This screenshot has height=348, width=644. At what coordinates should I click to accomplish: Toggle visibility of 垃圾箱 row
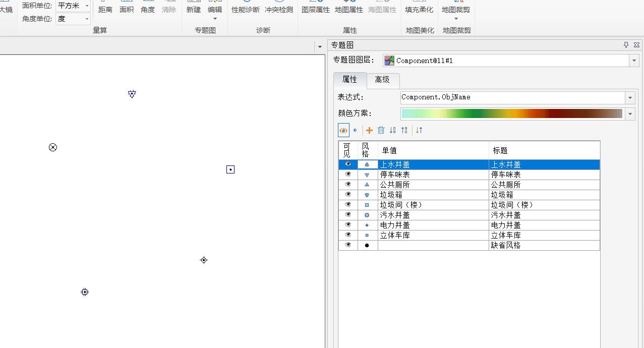click(347, 195)
